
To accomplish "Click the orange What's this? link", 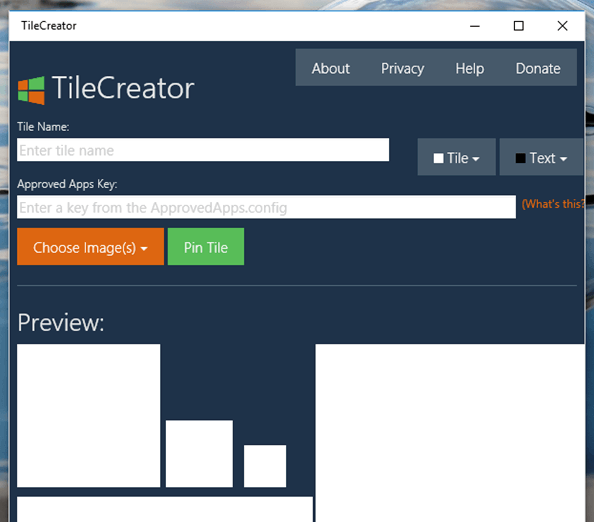I will click(x=553, y=204).
